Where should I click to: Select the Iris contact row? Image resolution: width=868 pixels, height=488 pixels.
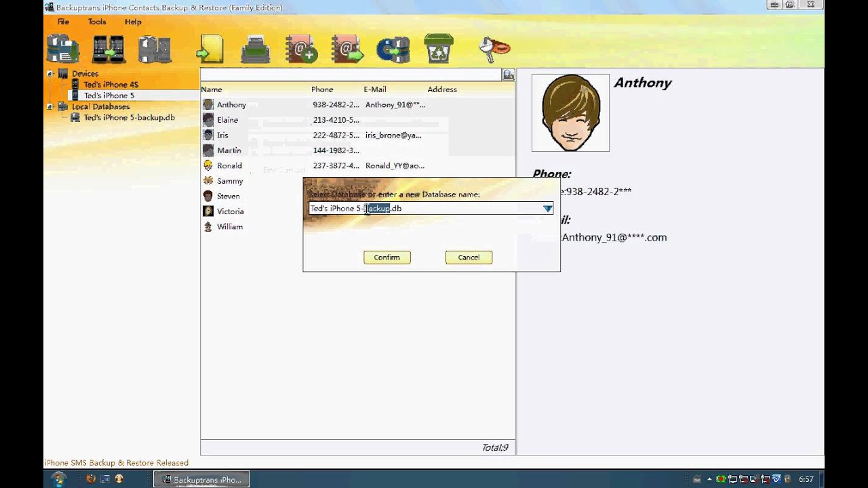click(357, 136)
